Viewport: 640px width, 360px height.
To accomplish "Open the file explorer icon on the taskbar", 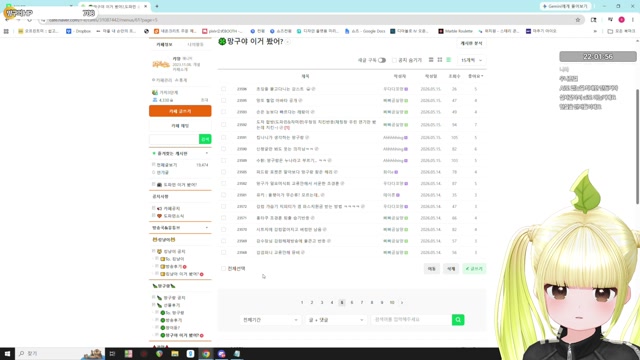I will [x=175, y=354].
